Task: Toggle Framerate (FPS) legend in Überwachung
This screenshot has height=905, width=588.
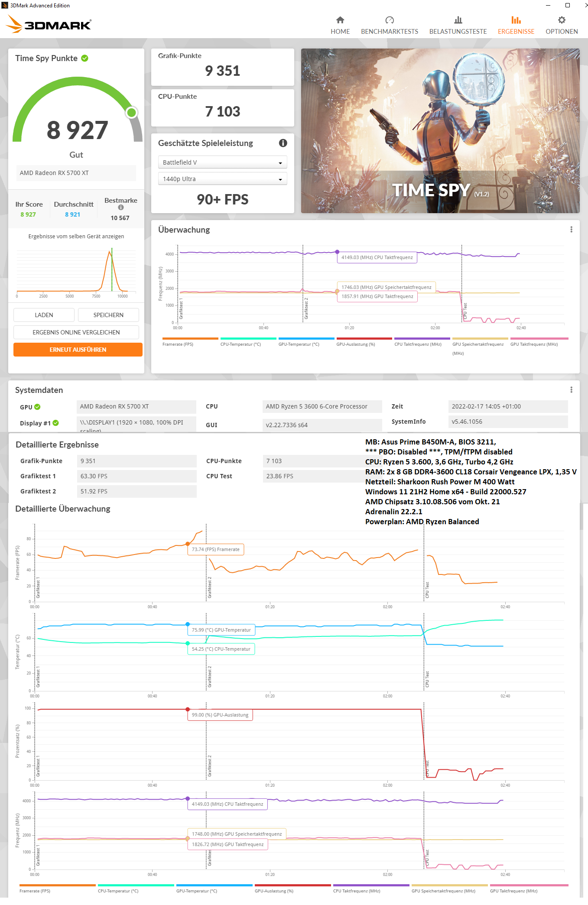Action: pos(190,342)
